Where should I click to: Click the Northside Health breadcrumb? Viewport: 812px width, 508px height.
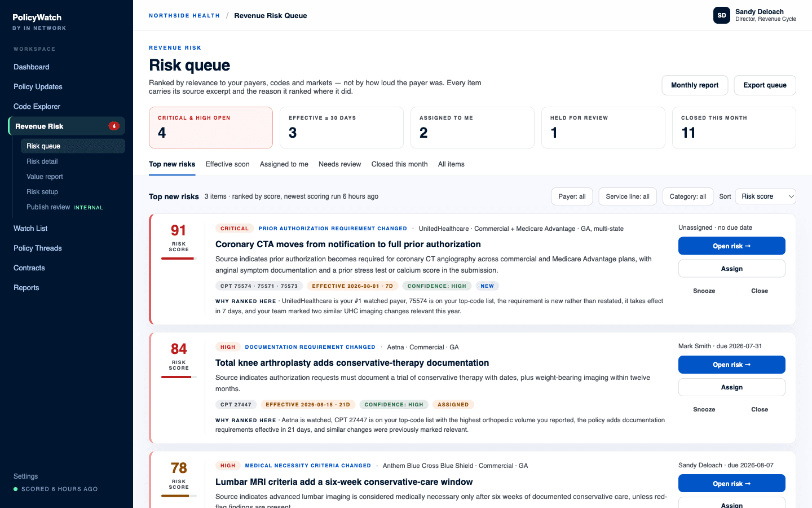[184, 16]
